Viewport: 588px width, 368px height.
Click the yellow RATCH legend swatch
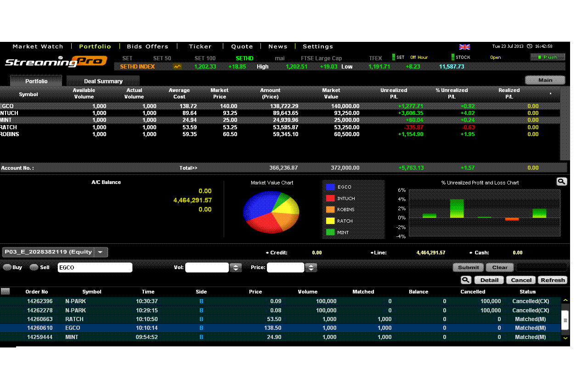click(330, 221)
